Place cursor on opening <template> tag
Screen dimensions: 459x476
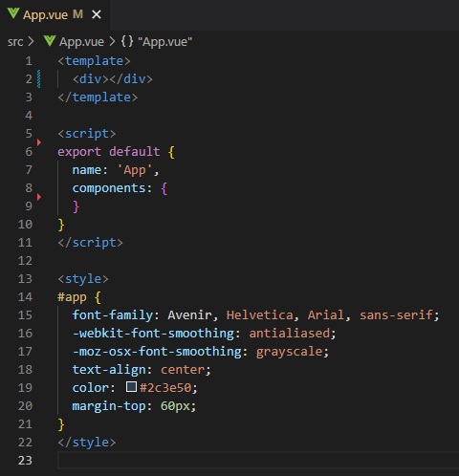coord(94,61)
